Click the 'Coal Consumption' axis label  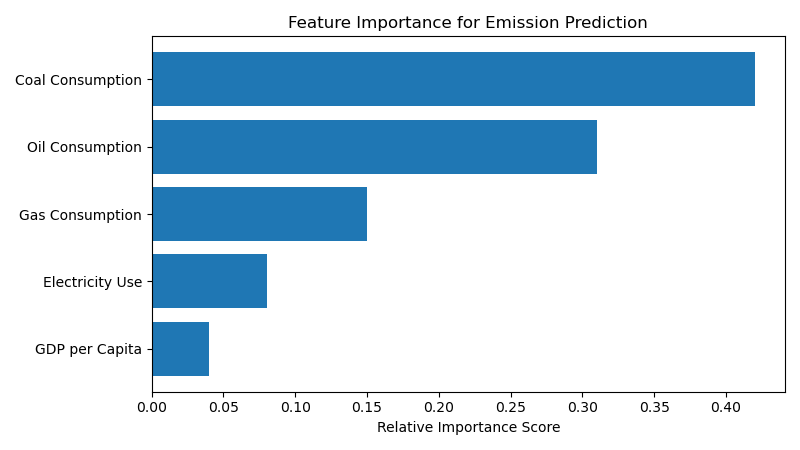(78, 80)
